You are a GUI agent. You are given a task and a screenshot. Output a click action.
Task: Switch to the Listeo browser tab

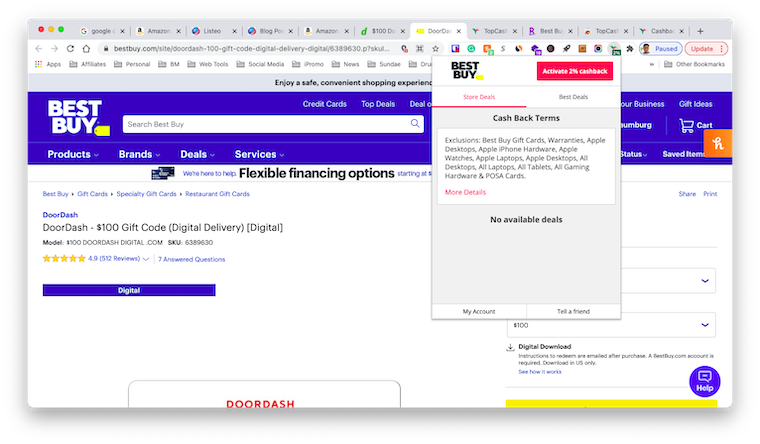click(214, 31)
